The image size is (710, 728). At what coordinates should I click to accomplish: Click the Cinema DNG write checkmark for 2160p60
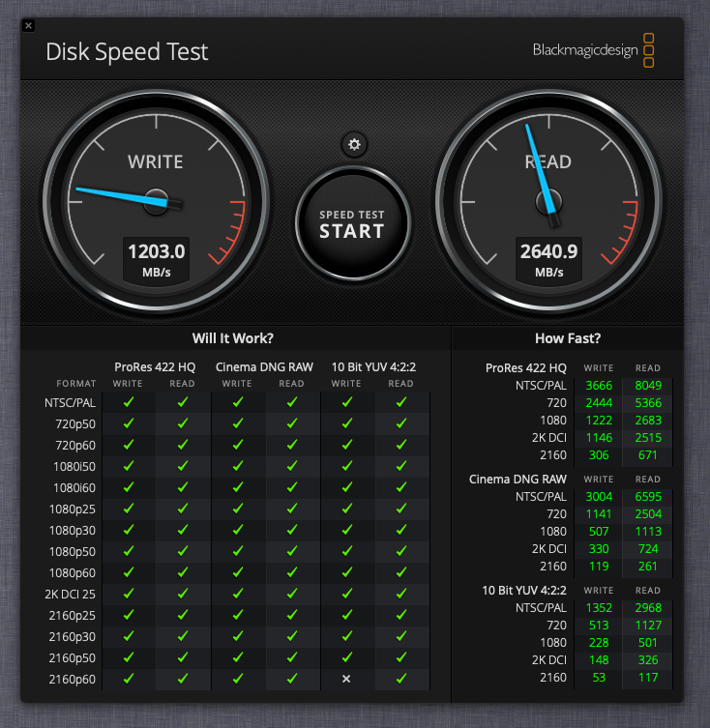click(x=237, y=679)
